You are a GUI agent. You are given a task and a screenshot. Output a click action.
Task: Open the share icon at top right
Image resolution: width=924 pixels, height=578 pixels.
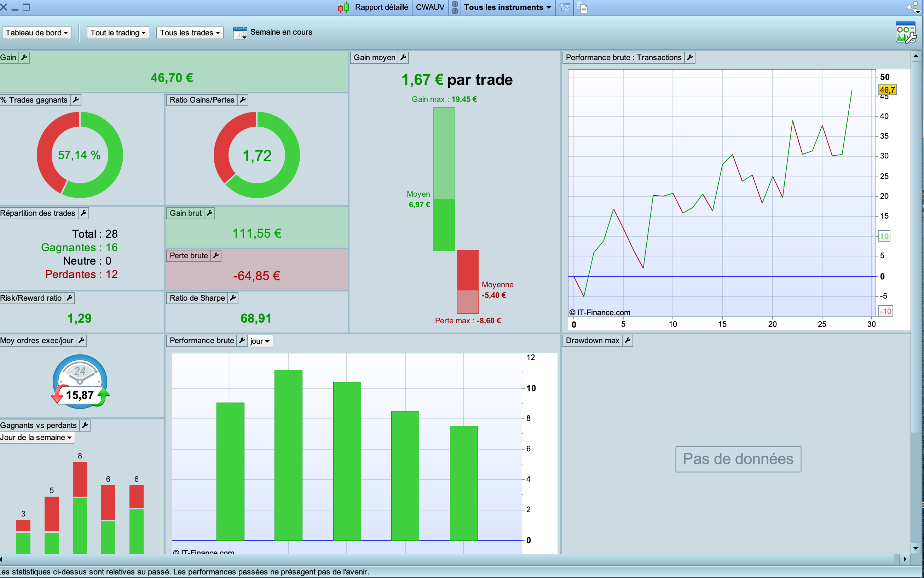[x=913, y=7]
